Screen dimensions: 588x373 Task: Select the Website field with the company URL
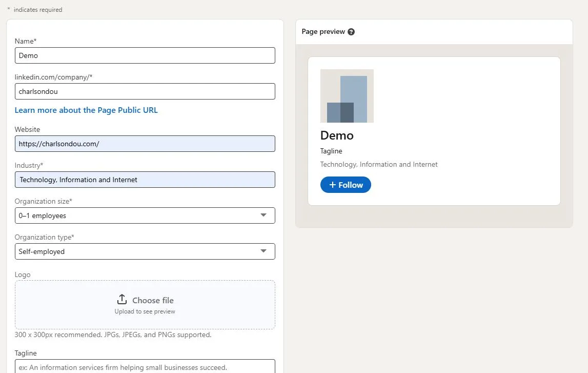pyautogui.click(x=145, y=144)
